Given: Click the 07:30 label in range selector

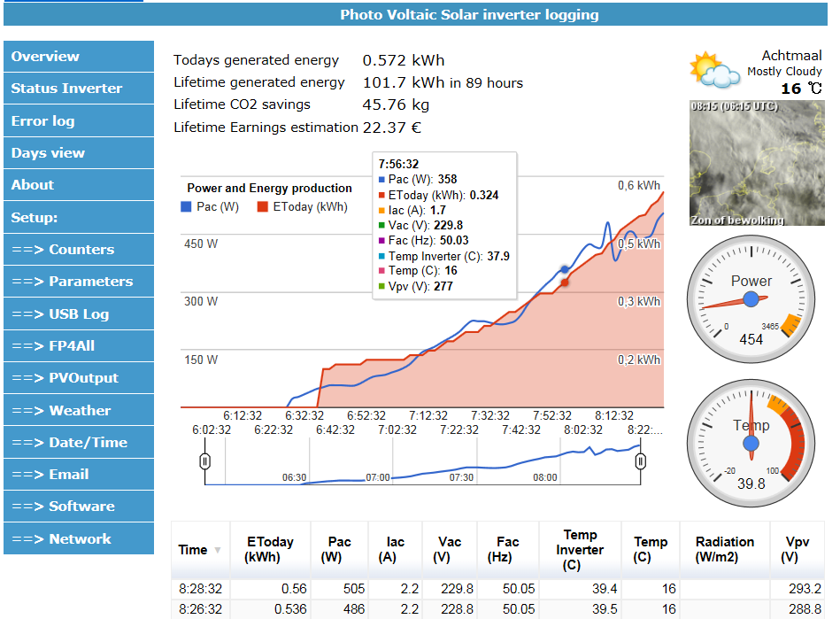Looking at the screenshot, I should (x=461, y=477).
